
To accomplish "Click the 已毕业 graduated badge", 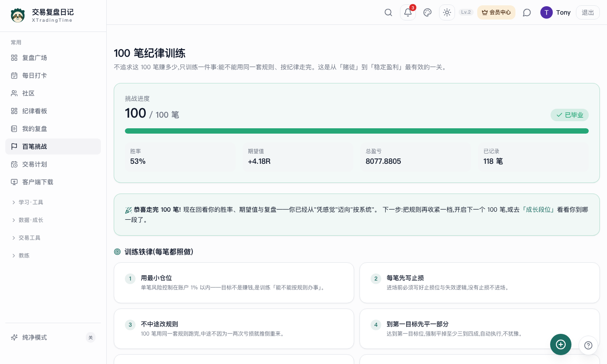I will pyautogui.click(x=570, y=115).
